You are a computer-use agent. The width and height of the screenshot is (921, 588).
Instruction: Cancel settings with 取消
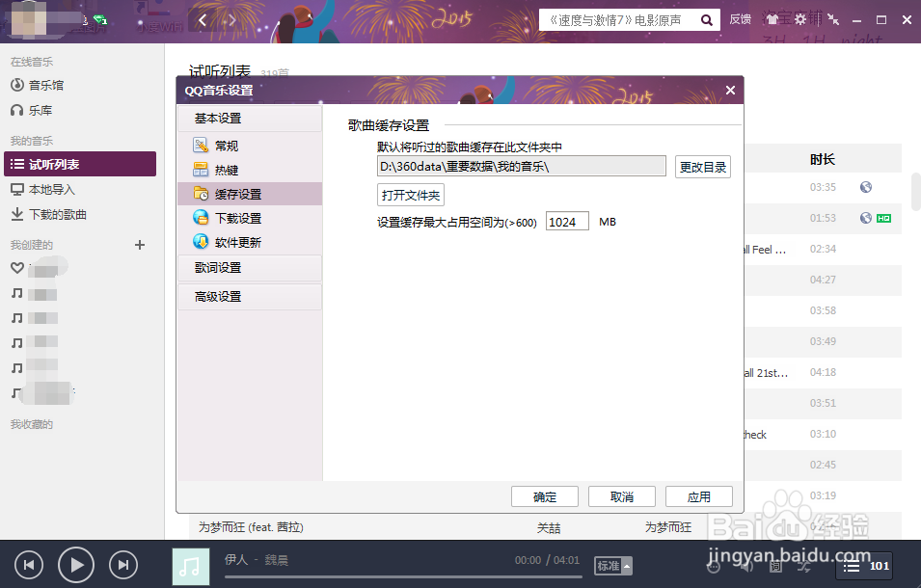tap(622, 497)
